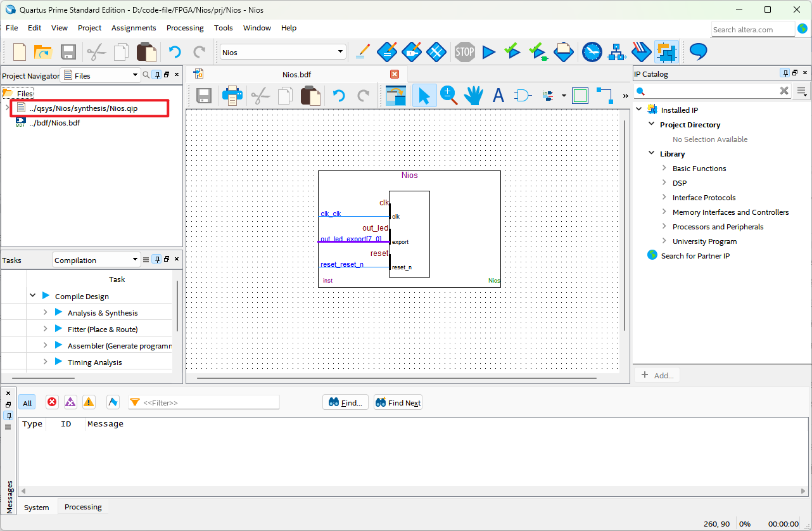Click the Add... button in IP Catalog
Screen dimensions: 812x531
[657, 375]
